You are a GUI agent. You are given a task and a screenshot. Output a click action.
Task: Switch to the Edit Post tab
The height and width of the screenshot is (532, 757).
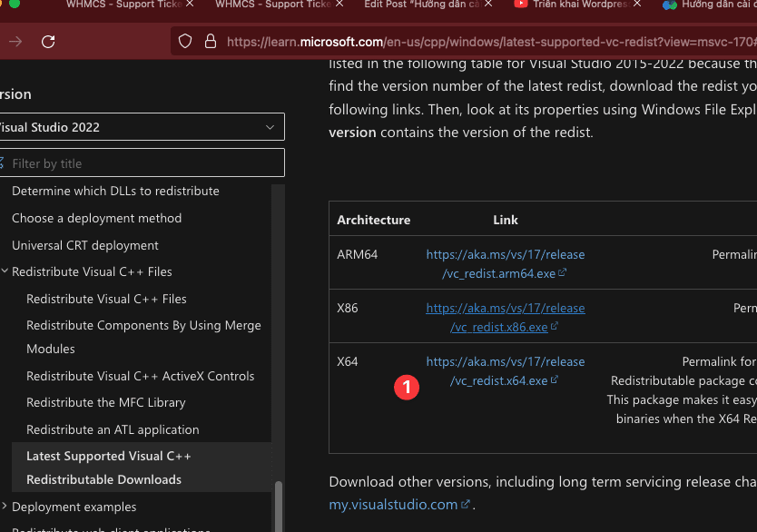(x=428, y=5)
